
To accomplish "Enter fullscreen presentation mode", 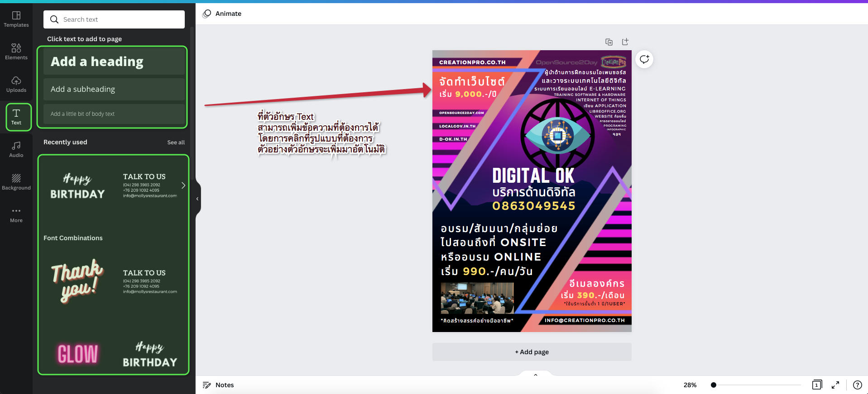I will tap(835, 385).
